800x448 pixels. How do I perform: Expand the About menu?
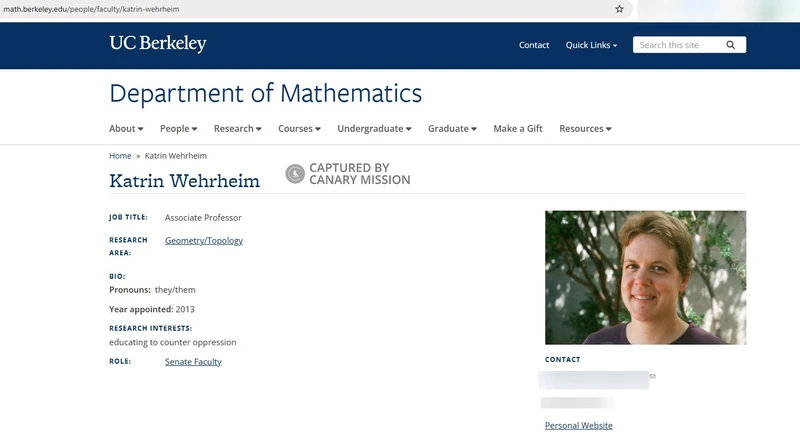point(126,129)
